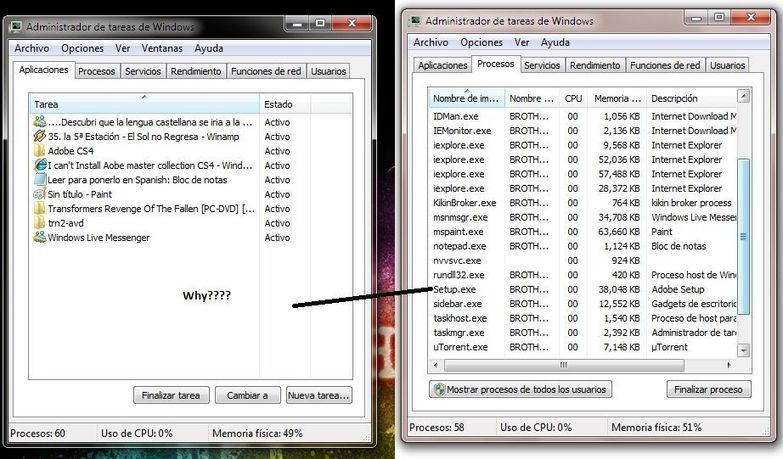Image resolution: width=783 pixels, height=459 pixels.
Task: Select mspaint.exe process row
Action: 583,231
